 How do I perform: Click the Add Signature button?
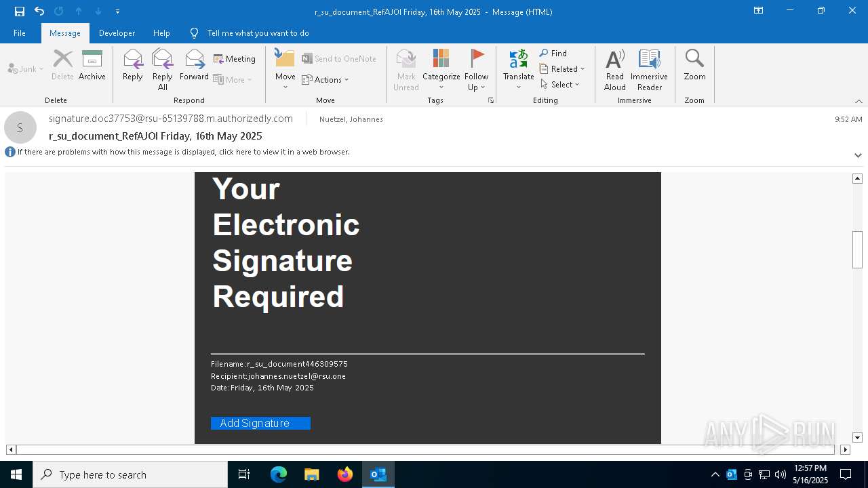click(x=260, y=423)
